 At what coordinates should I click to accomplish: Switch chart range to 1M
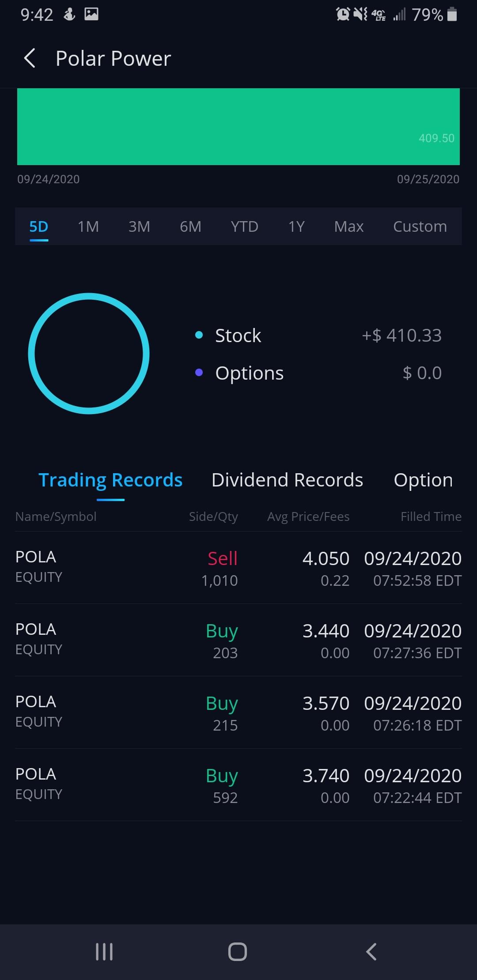pos(88,226)
